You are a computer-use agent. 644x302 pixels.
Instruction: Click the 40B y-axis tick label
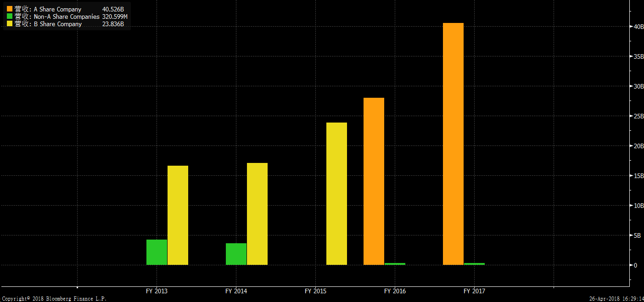point(636,27)
